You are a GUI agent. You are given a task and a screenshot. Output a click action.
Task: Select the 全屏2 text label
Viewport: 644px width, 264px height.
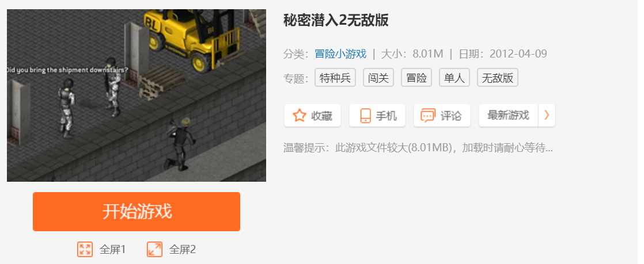pos(183,249)
